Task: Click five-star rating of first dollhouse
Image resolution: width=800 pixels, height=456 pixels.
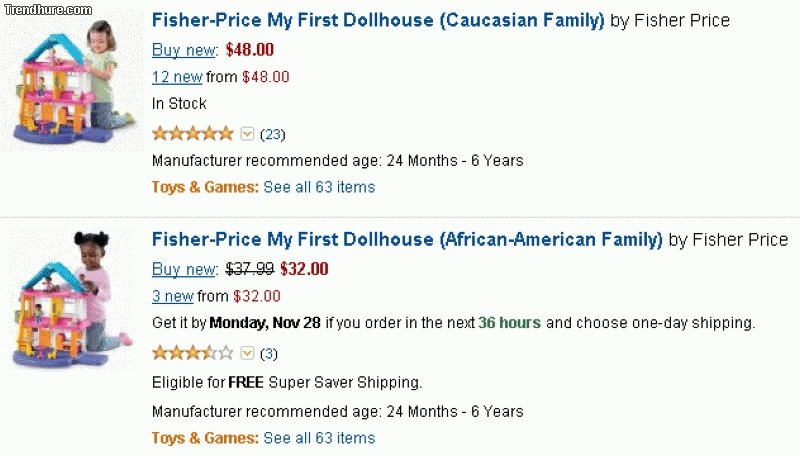Action: coord(192,133)
